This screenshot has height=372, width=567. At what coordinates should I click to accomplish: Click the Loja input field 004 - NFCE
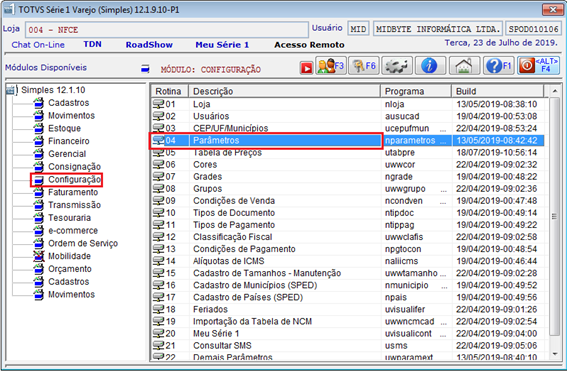point(167,30)
